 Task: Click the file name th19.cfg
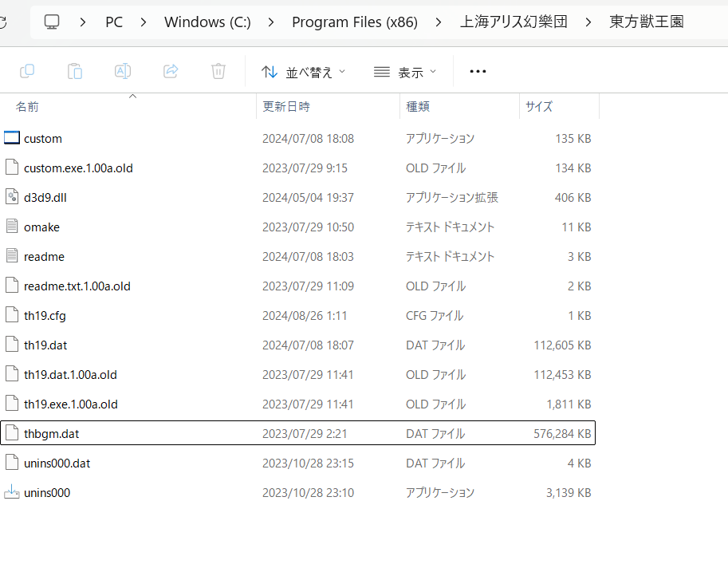[x=45, y=316]
